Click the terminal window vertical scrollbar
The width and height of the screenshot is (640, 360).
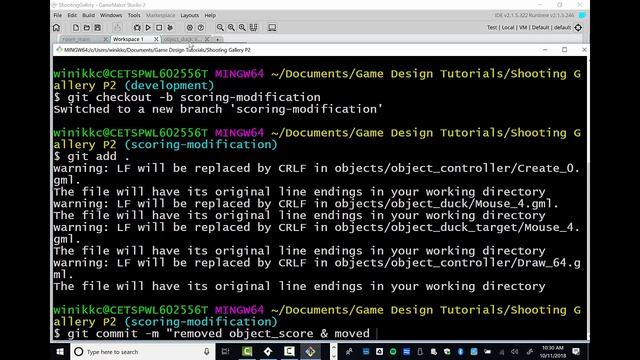pyautogui.click(x=588, y=197)
